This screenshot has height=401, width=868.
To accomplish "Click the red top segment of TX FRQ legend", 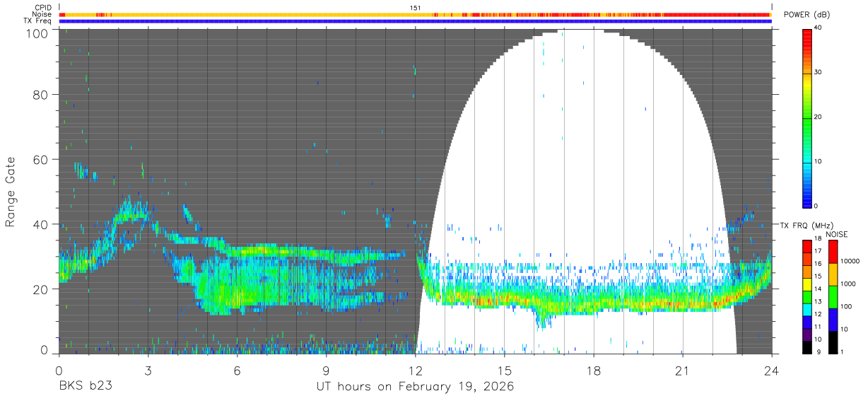I will (807, 245).
